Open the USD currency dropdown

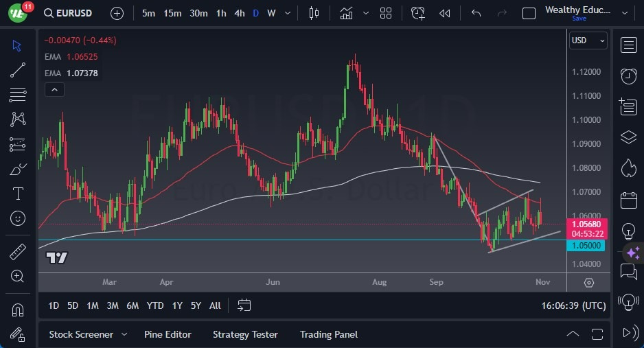click(588, 40)
